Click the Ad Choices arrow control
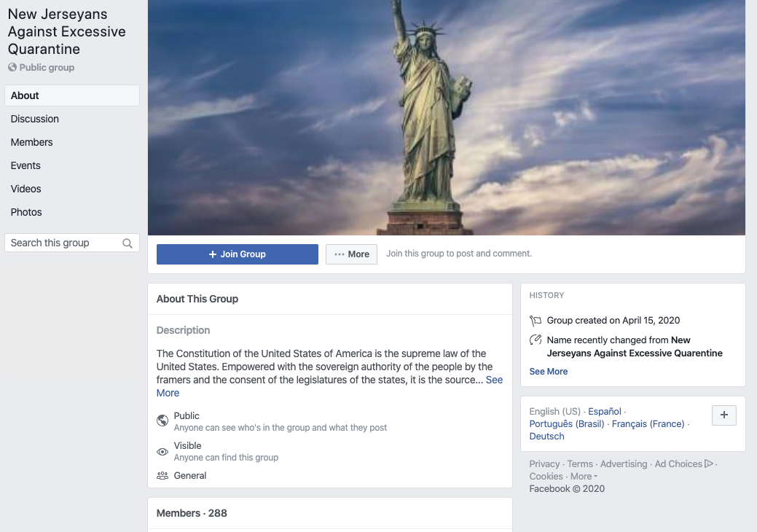This screenshot has height=532, width=757. pyautogui.click(x=709, y=463)
